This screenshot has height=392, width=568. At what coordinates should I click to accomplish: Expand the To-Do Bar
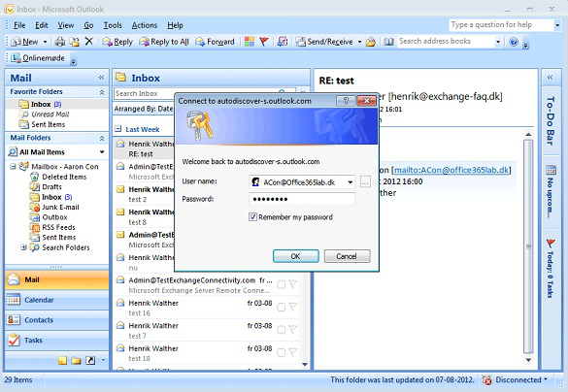coord(550,78)
